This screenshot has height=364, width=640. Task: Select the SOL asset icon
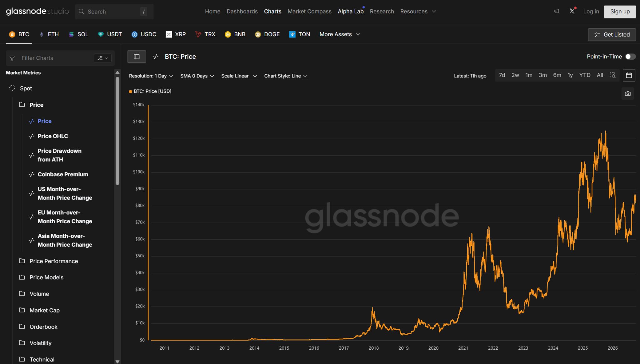point(71,34)
